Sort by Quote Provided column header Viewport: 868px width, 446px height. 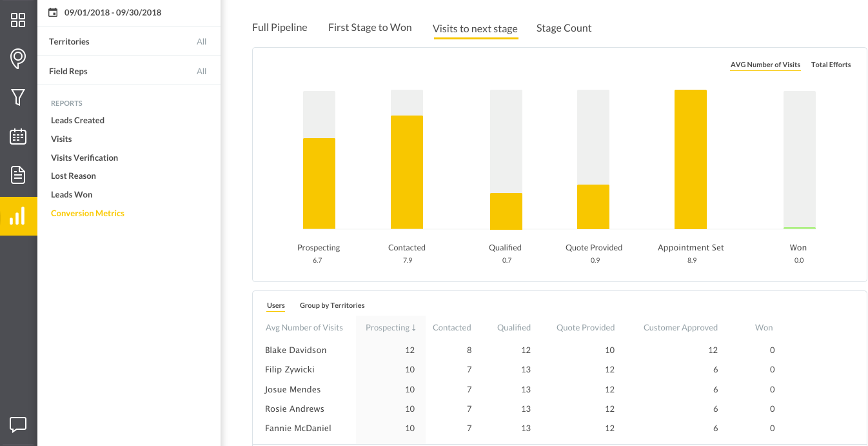click(586, 327)
